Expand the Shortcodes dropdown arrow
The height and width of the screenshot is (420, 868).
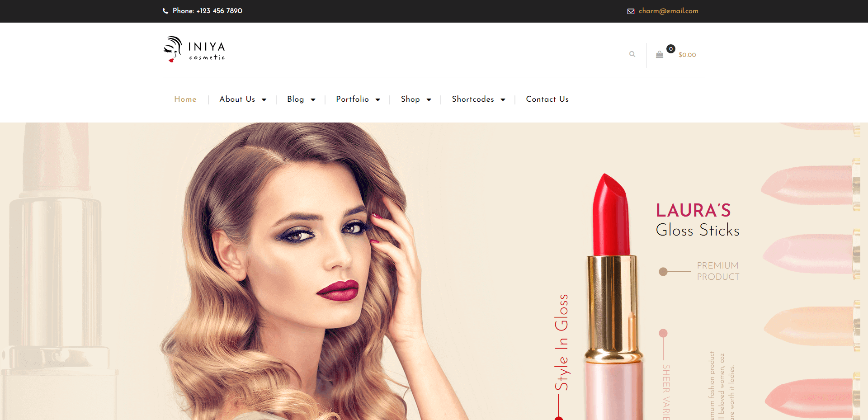(x=503, y=99)
